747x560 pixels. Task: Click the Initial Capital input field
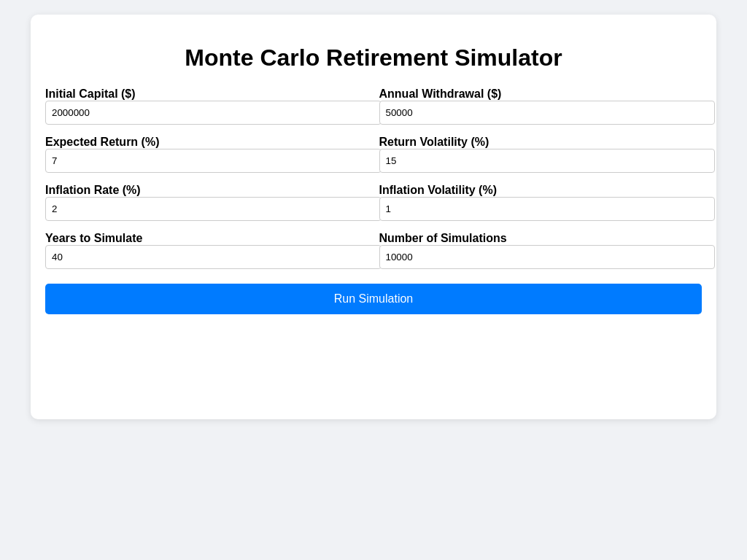(x=212, y=112)
